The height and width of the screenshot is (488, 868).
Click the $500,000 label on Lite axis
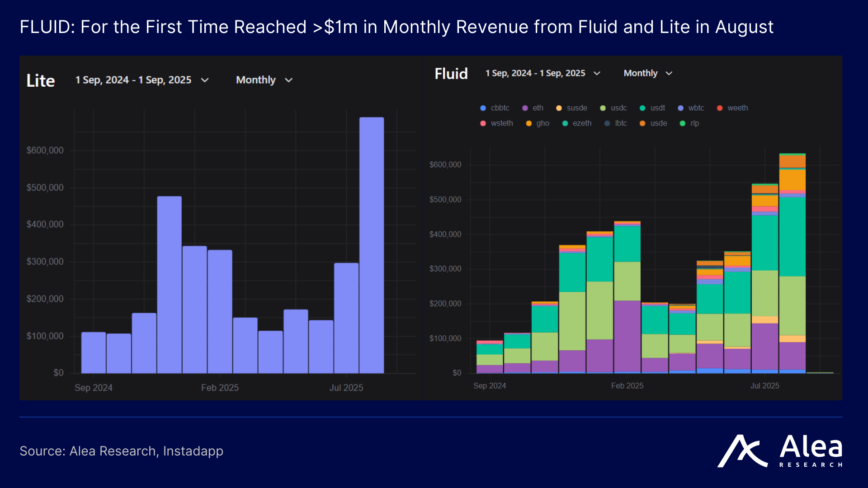pyautogui.click(x=45, y=188)
